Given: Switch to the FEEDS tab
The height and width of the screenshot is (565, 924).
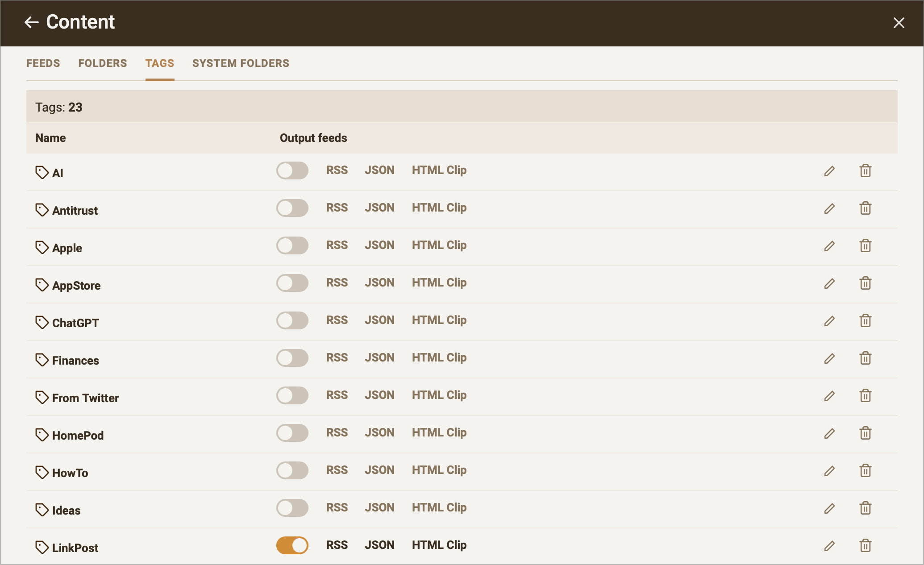Looking at the screenshot, I should pyautogui.click(x=43, y=63).
